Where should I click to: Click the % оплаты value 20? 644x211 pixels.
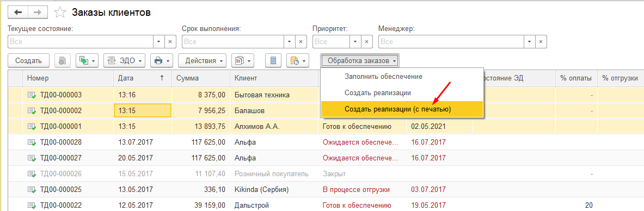point(589,205)
